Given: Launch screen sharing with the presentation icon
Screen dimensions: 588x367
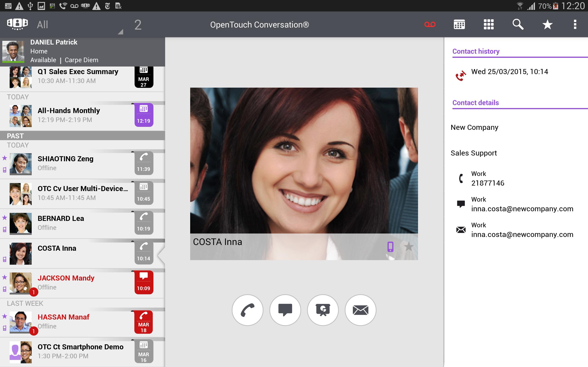Looking at the screenshot, I should click(323, 310).
